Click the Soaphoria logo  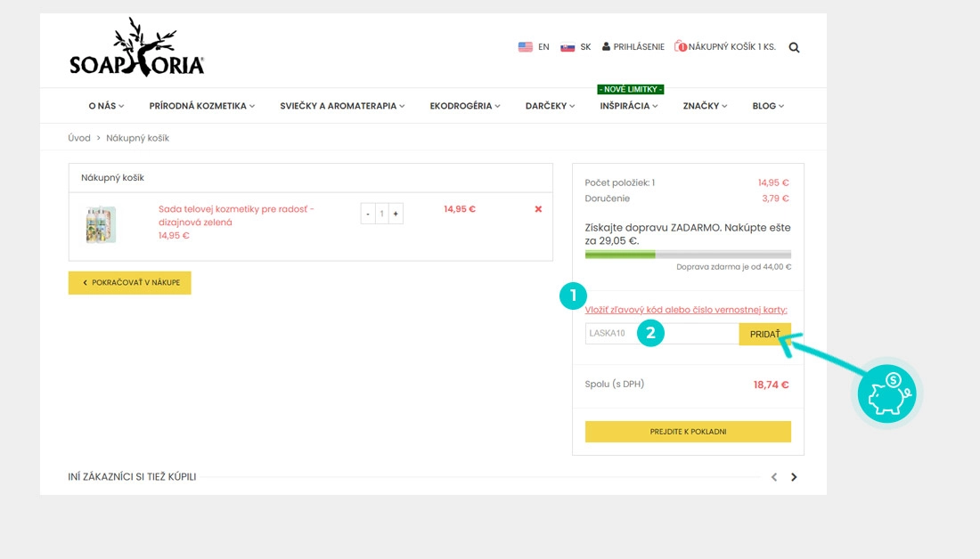137,47
